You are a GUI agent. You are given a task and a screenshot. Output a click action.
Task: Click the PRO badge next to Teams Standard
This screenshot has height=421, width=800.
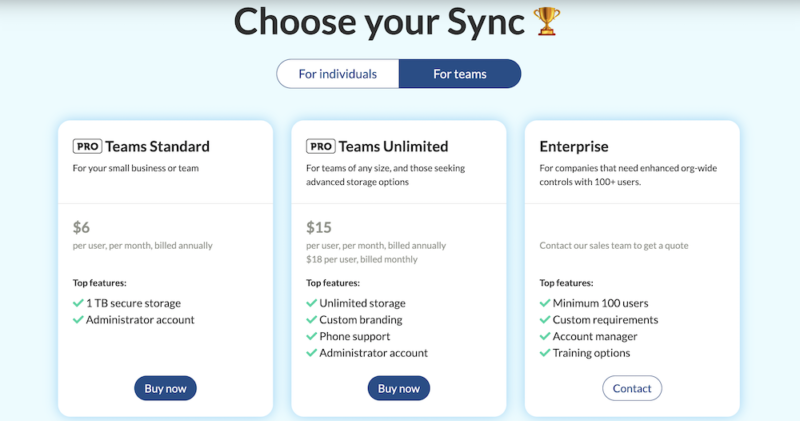click(x=87, y=146)
